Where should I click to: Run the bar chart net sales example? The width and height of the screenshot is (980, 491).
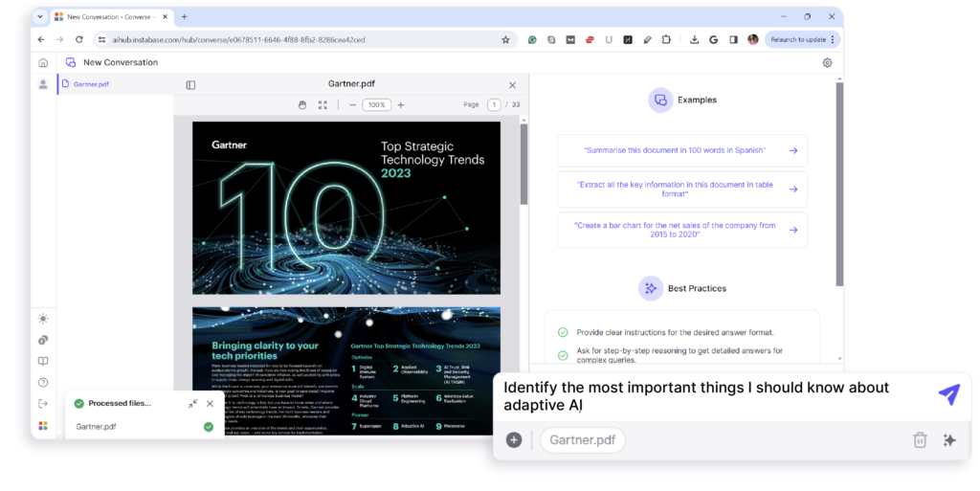682,230
